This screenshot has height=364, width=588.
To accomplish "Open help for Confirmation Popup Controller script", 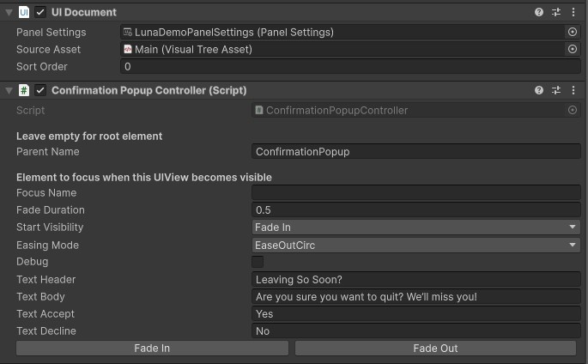I will click(539, 90).
